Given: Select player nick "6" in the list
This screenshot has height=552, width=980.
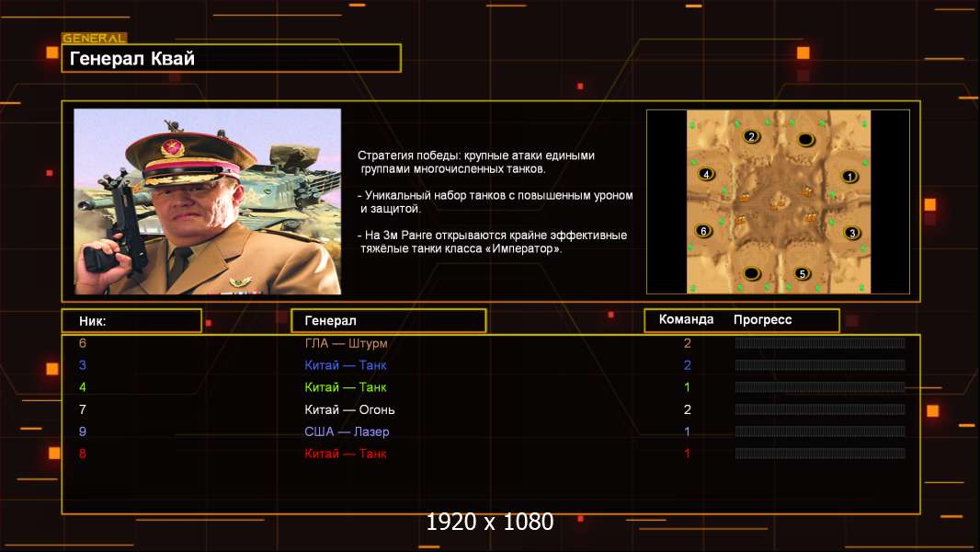Looking at the screenshot, I should pyautogui.click(x=83, y=343).
